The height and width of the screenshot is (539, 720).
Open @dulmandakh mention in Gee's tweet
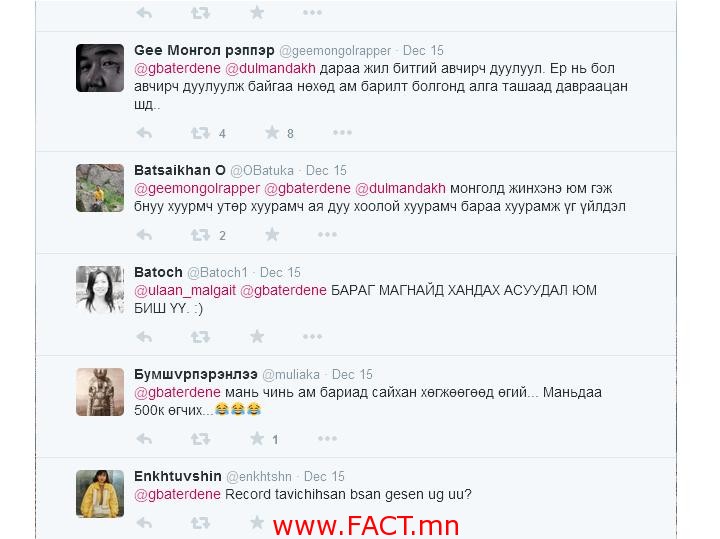[270, 68]
